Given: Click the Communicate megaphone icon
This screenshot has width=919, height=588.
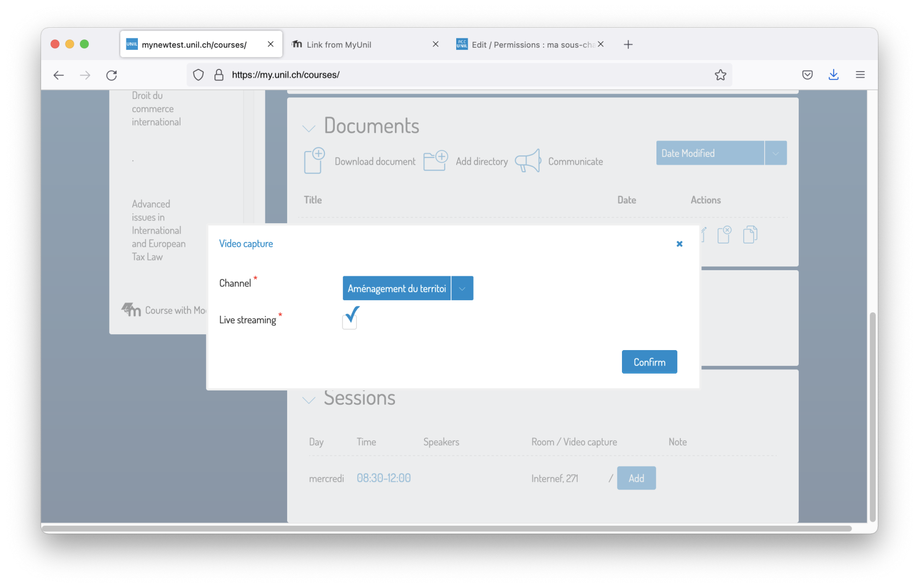Looking at the screenshot, I should coord(528,161).
